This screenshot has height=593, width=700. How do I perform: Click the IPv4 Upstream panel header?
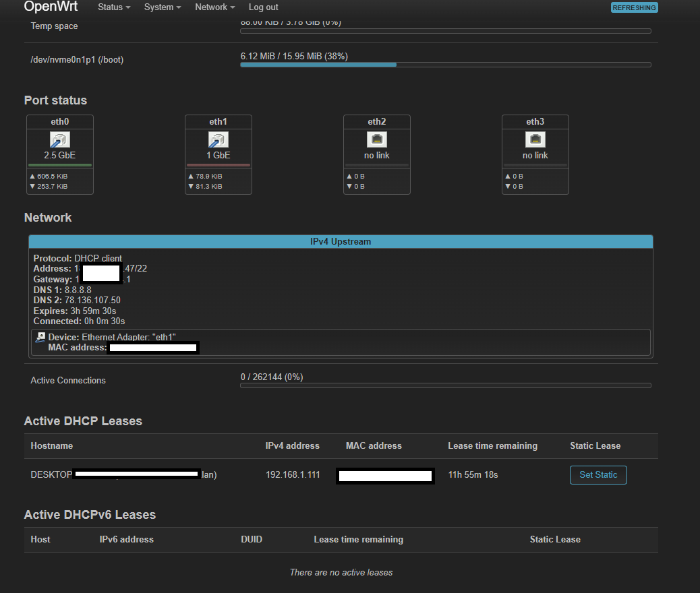click(x=341, y=242)
